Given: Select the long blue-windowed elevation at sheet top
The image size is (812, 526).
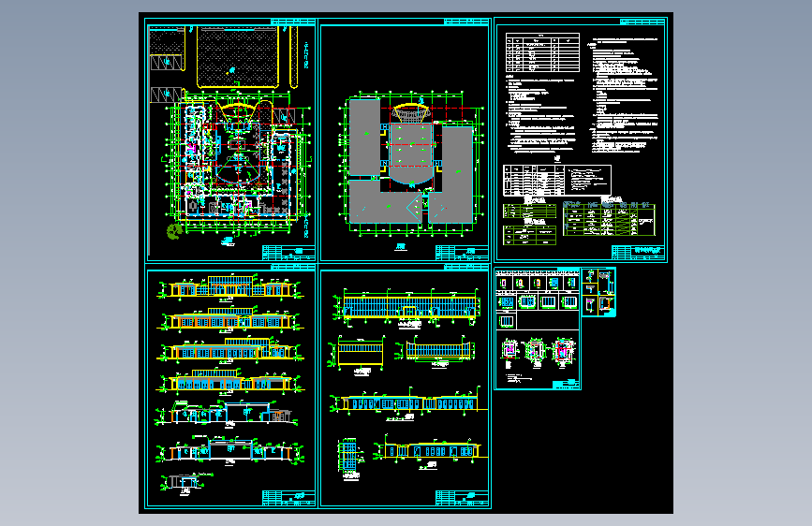Looking at the screenshot, I should [409, 308].
